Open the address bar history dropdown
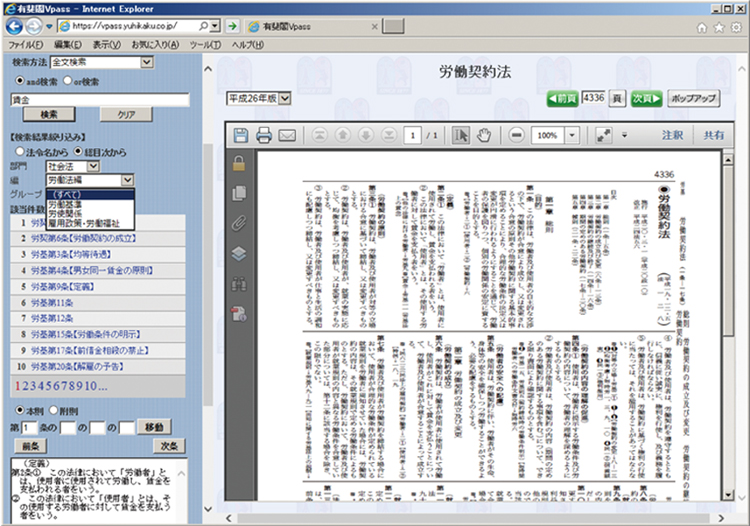750x526 pixels. pos(215,26)
